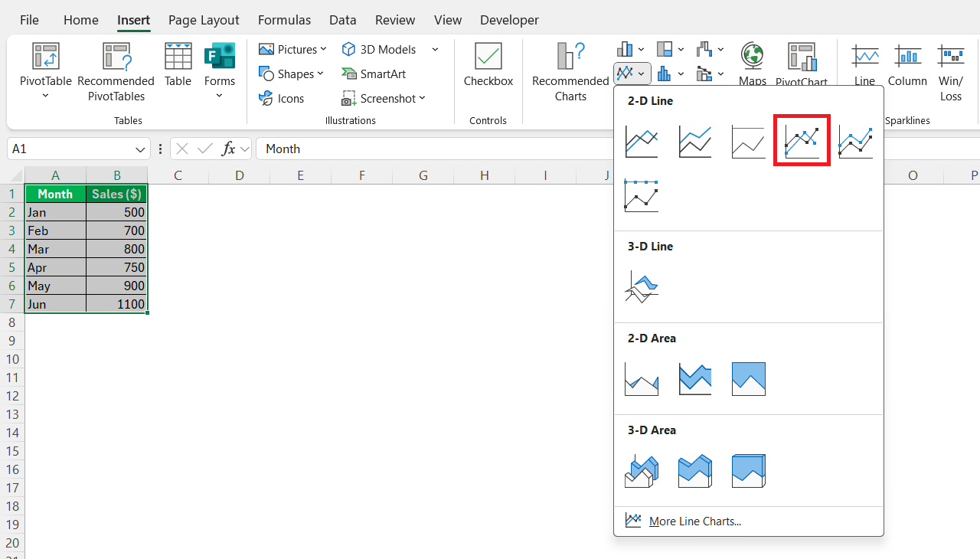
Task: Insert a Win/Loss sparkline
Action: [x=951, y=71]
